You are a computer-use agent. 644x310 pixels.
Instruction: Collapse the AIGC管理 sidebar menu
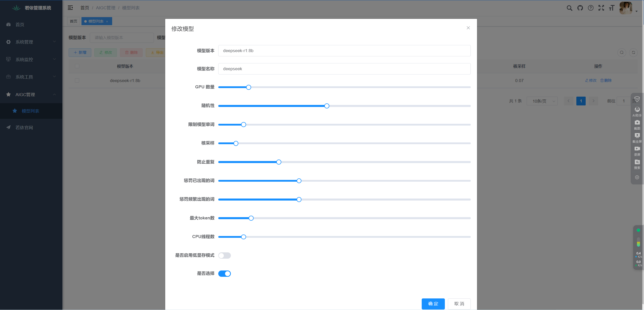pyautogui.click(x=31, y=95)
